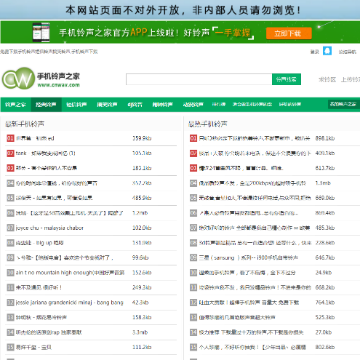Click the green search button
Viewport: 360px width, 360px height.
pos(286,79)
